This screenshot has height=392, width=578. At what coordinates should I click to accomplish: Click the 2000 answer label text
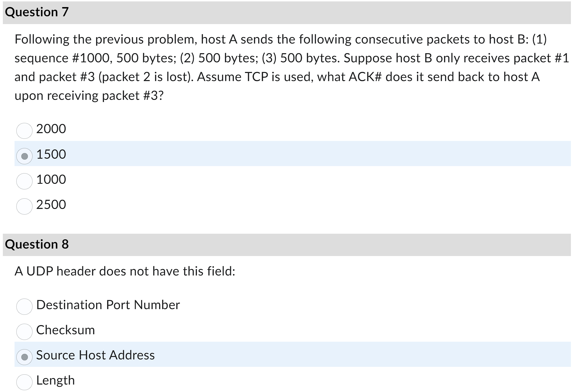click(x=51, y=129)
